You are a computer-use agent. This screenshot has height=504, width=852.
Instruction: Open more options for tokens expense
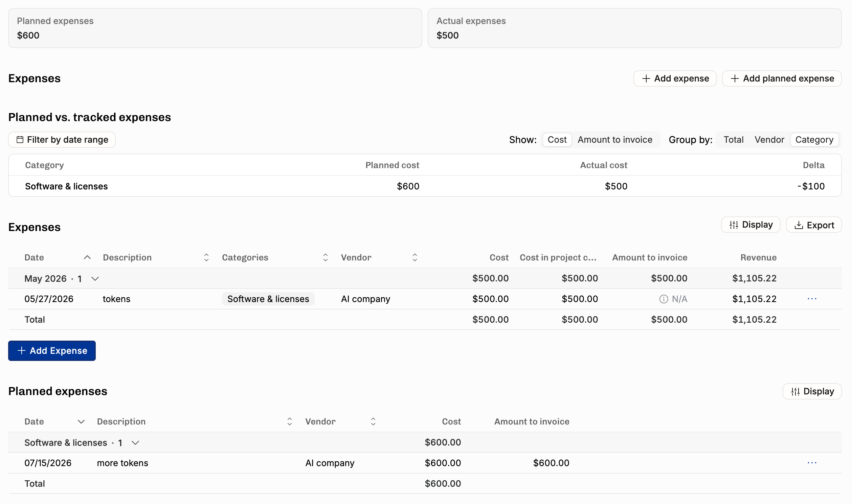pos(812,299)
